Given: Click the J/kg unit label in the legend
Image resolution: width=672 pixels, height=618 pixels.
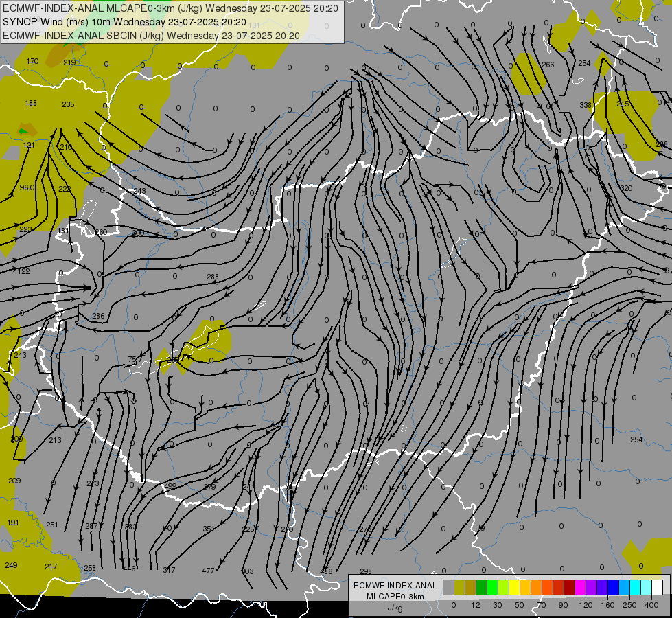Looking at the screenshot, I should click(x=395, y=608).
